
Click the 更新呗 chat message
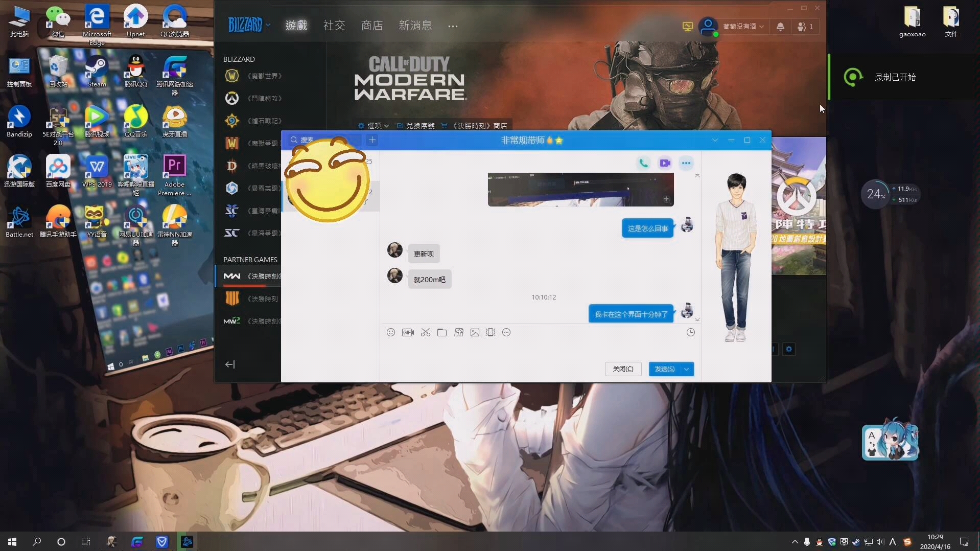[424, 254]
